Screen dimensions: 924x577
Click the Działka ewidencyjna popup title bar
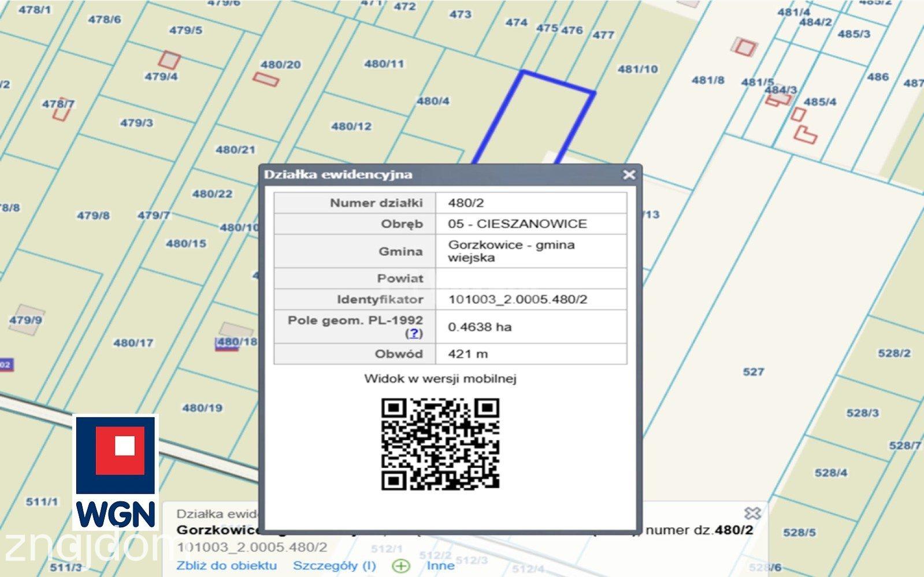(450, 174)
